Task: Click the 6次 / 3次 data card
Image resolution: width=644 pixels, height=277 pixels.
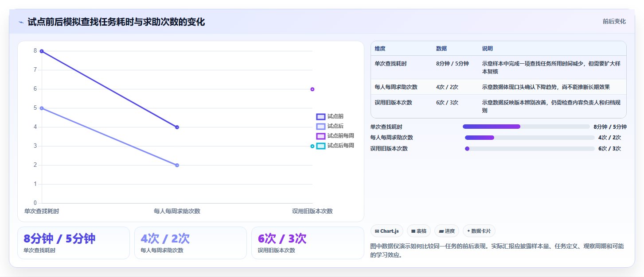Action: (308, 243)
